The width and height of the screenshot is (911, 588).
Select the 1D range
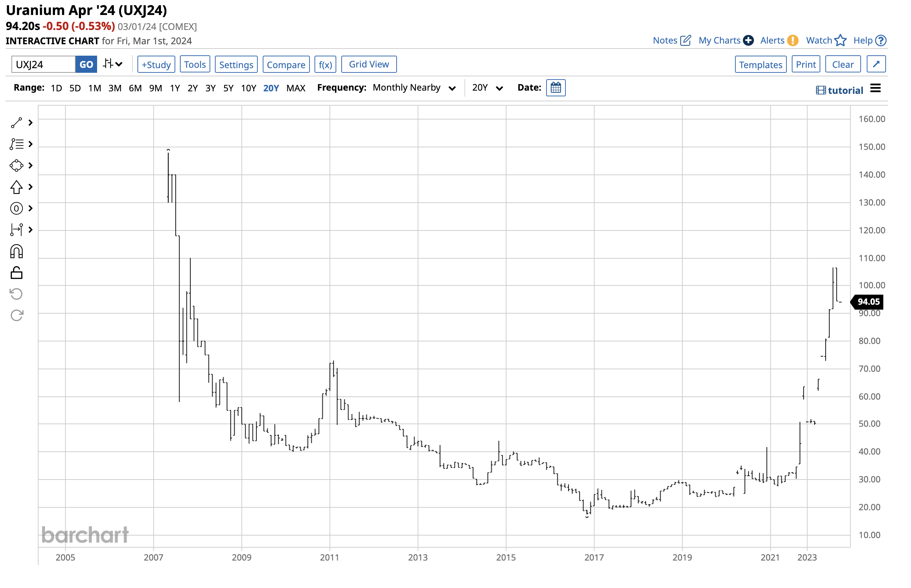56,88
